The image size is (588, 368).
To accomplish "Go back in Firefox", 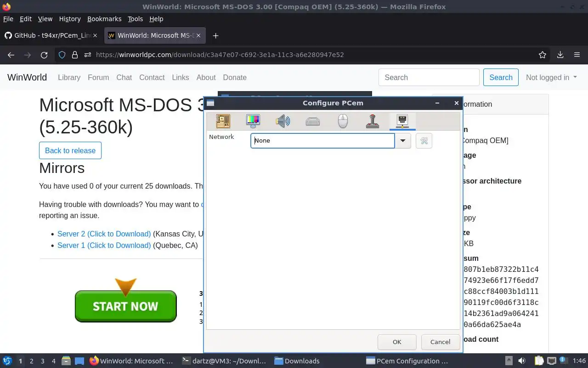I will pos(11,55).
